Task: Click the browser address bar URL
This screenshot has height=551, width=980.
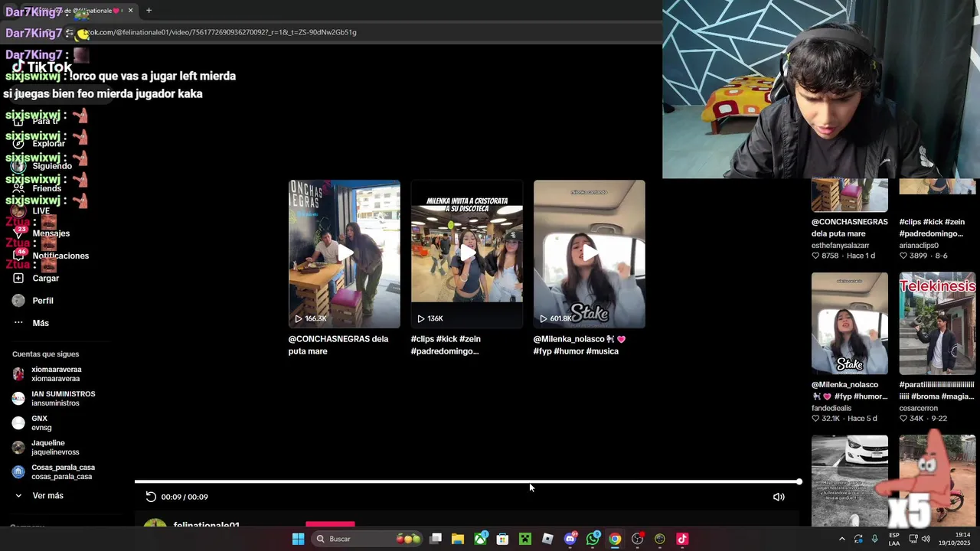Action: 220,32
